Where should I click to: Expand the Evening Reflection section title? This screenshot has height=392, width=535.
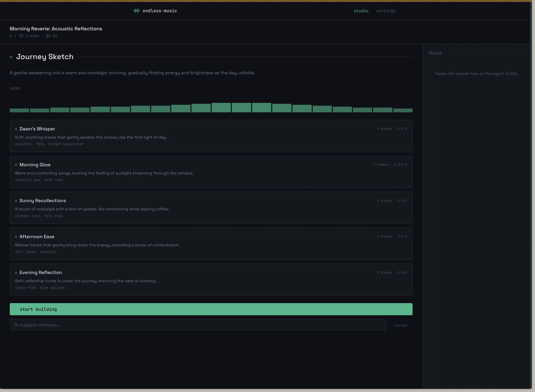[41, 272]
